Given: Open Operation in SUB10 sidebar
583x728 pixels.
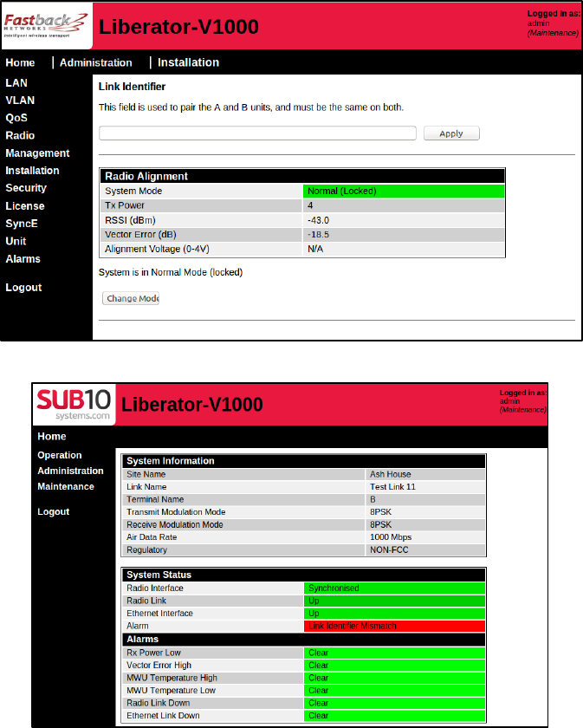Looking at the screenshot, I should [x=60, y=455].
